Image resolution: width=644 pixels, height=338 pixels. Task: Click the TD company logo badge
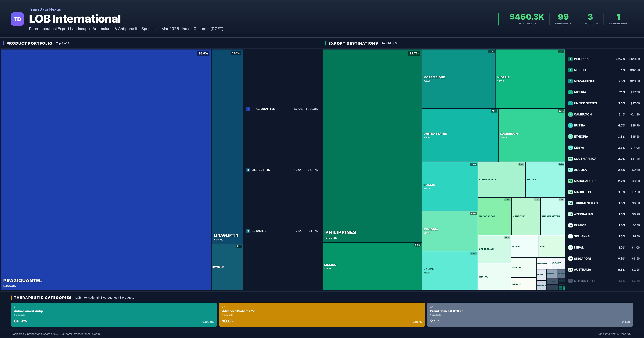pyautogui.click(x=17, y=19)
